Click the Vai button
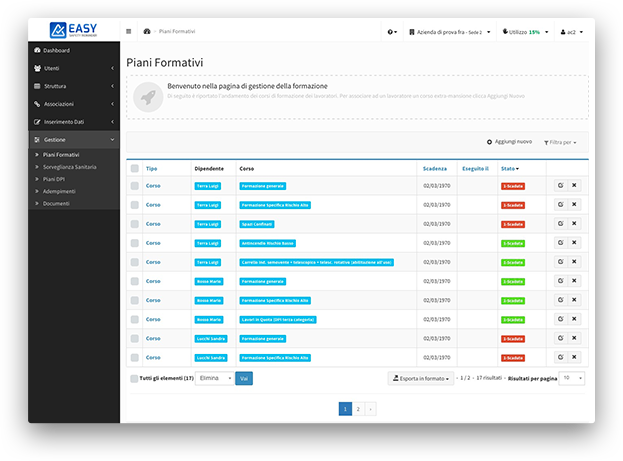The width and height of the screenshot is (623, 461). (x=244, y=378)
